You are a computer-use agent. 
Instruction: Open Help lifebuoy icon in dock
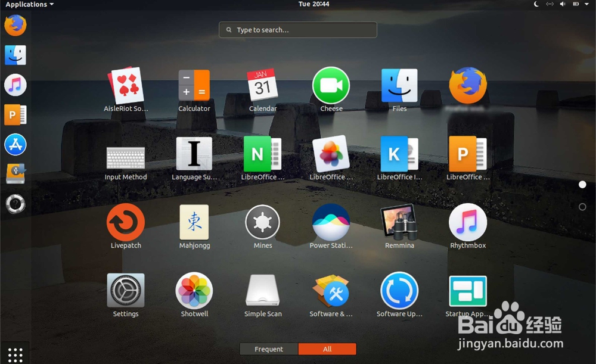(15, 204)
